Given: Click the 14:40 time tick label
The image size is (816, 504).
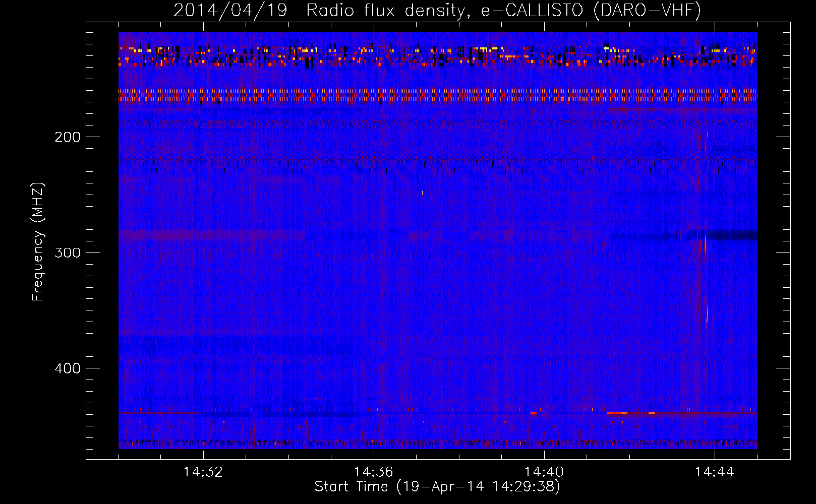Looking at the screenshot, I should point(544,472).
